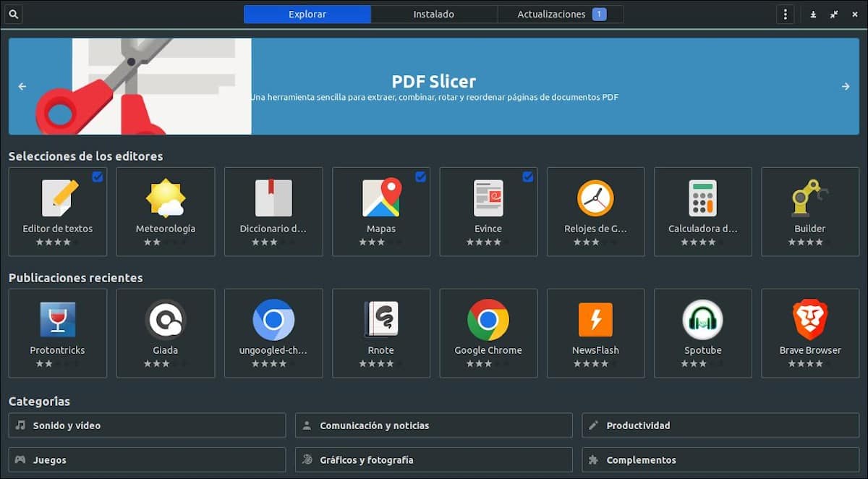Open Juegos category

click(147, 459)
